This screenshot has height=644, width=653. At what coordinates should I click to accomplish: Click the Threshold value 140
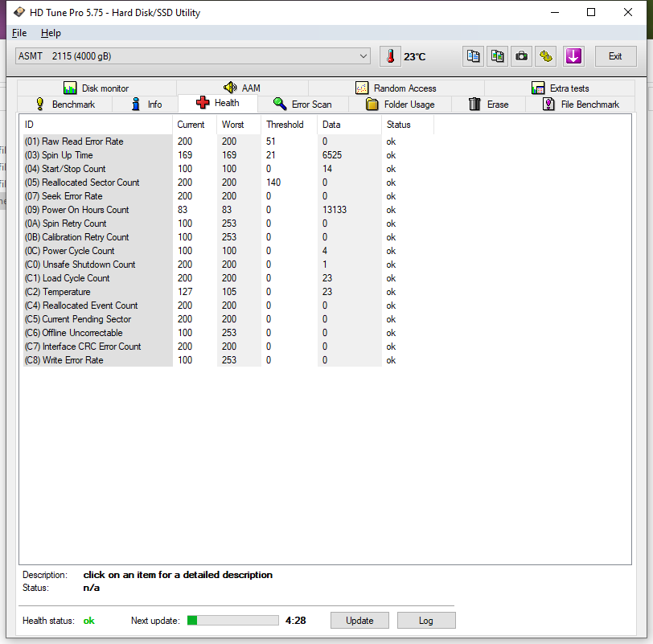[273, 183]
